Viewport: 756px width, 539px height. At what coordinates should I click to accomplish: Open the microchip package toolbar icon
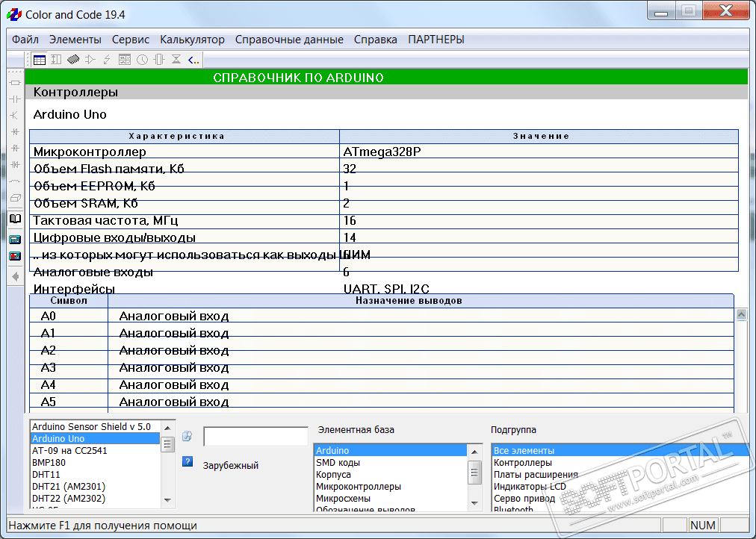tap(73, 60)
